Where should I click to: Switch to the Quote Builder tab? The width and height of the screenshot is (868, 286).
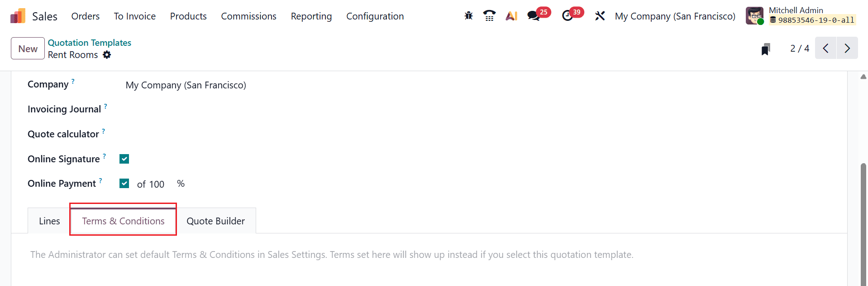[x=215, y=221]
